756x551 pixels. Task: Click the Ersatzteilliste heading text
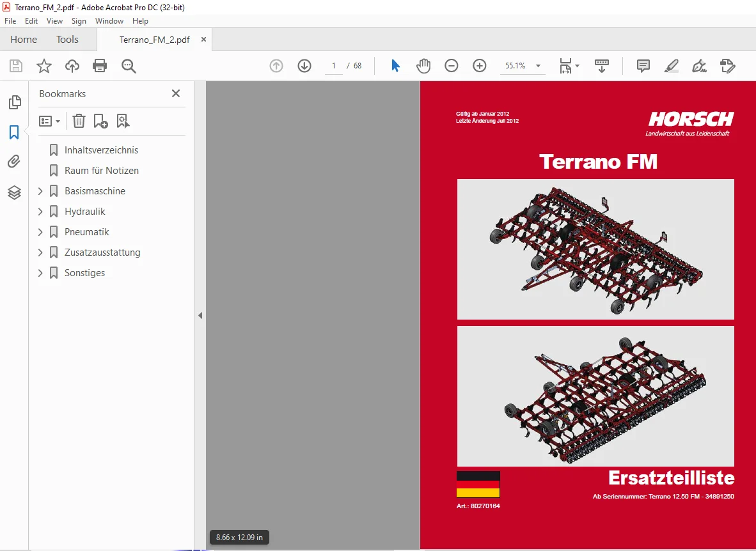point(671,477)
